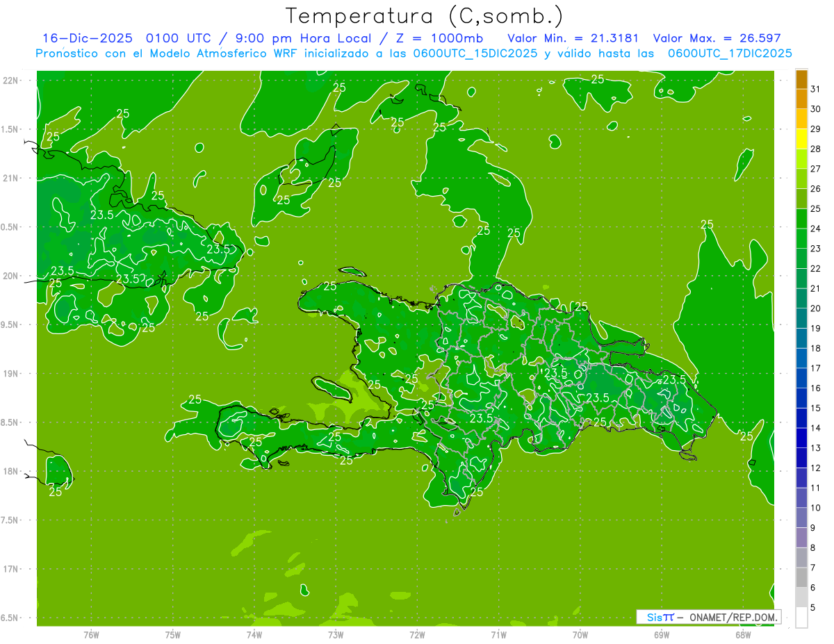This screenshot has height=644, width=834.
Task: Click 'Valor Max. = 26.597' text
Action: point(717,38)
